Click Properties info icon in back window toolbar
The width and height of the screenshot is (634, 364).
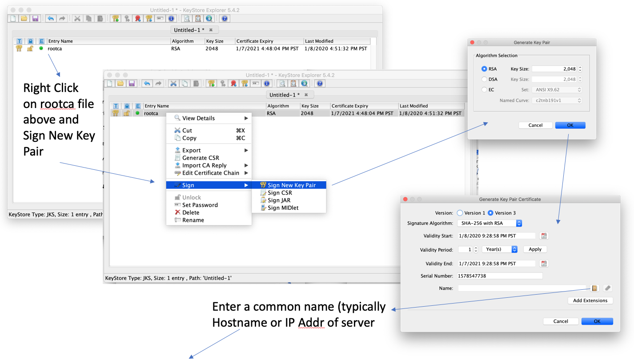(x=171, y=19)
